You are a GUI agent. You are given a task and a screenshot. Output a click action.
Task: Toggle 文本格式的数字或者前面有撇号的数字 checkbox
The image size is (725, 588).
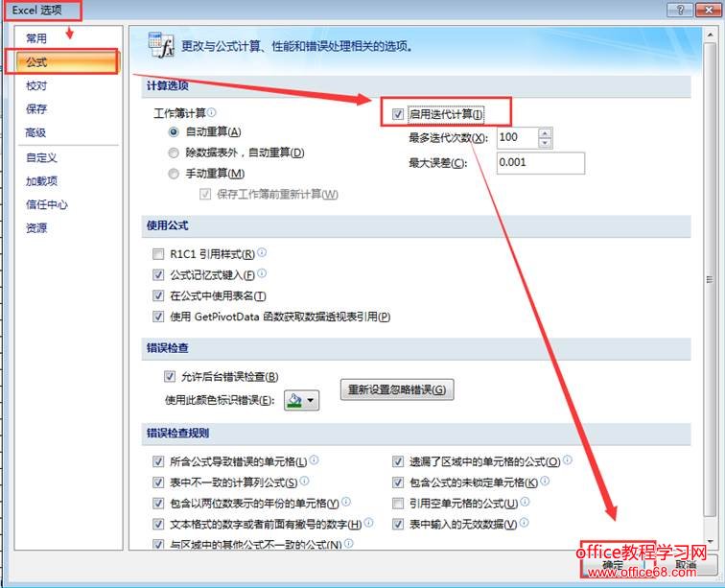[158, 524]
